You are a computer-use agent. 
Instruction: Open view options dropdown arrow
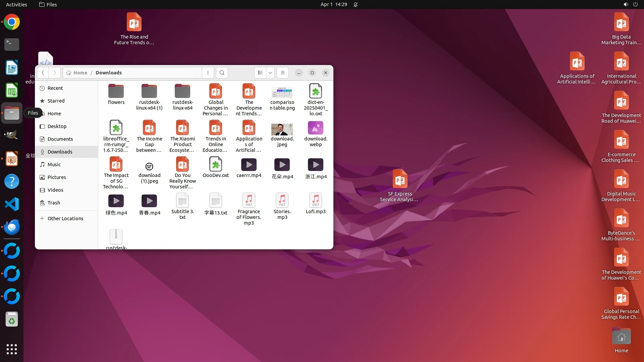click(x=270, y=73)
